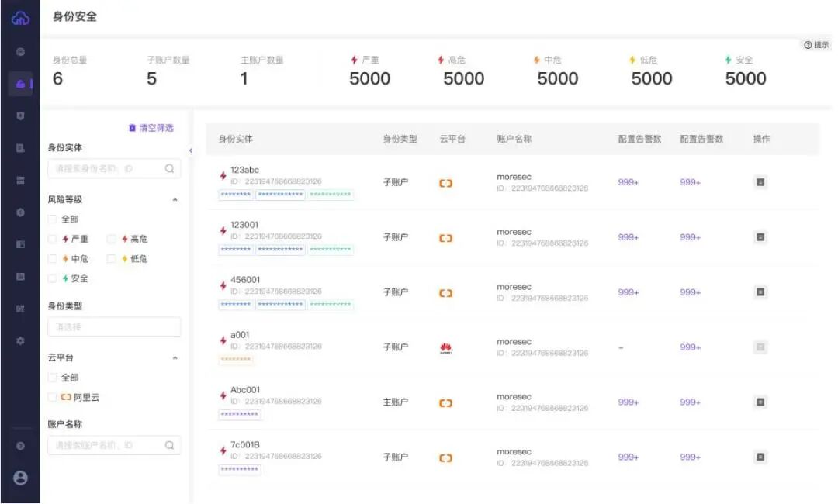
Task: Check 全部 under 云平台
Action: pyautogui.click(x=53, y=378)
